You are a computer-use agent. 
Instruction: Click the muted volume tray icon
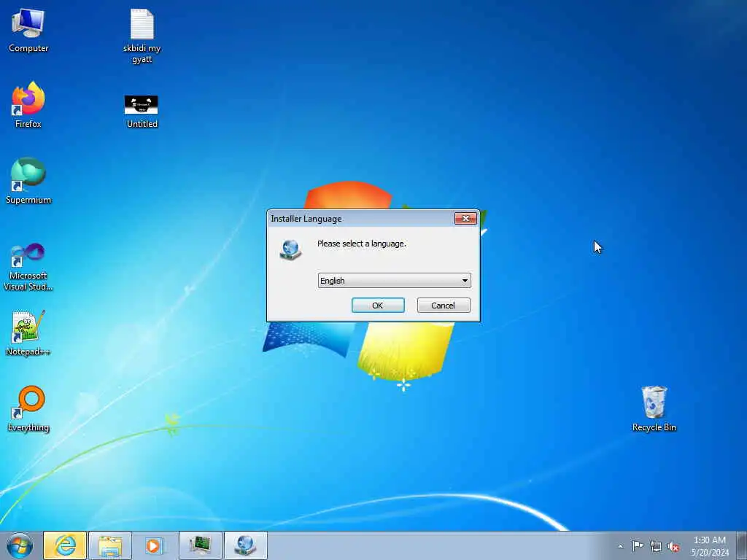click(x=673, y=546)
